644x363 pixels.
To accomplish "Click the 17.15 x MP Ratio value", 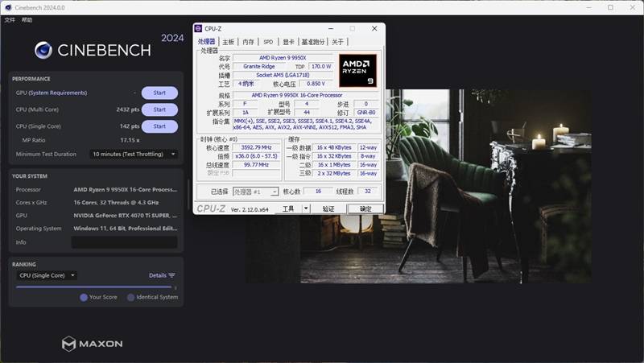I will click(130, 140).
